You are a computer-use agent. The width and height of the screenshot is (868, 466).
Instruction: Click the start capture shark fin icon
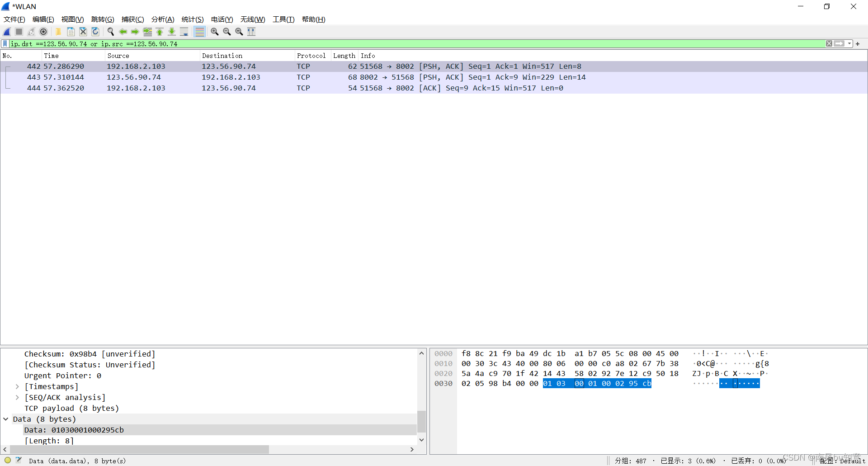(7, 32)
